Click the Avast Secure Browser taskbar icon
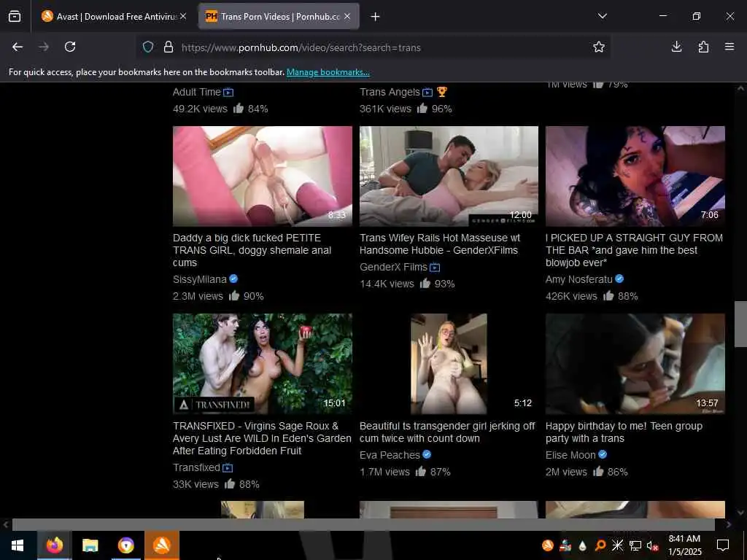747x560 pixels. (x=125, y=545)
